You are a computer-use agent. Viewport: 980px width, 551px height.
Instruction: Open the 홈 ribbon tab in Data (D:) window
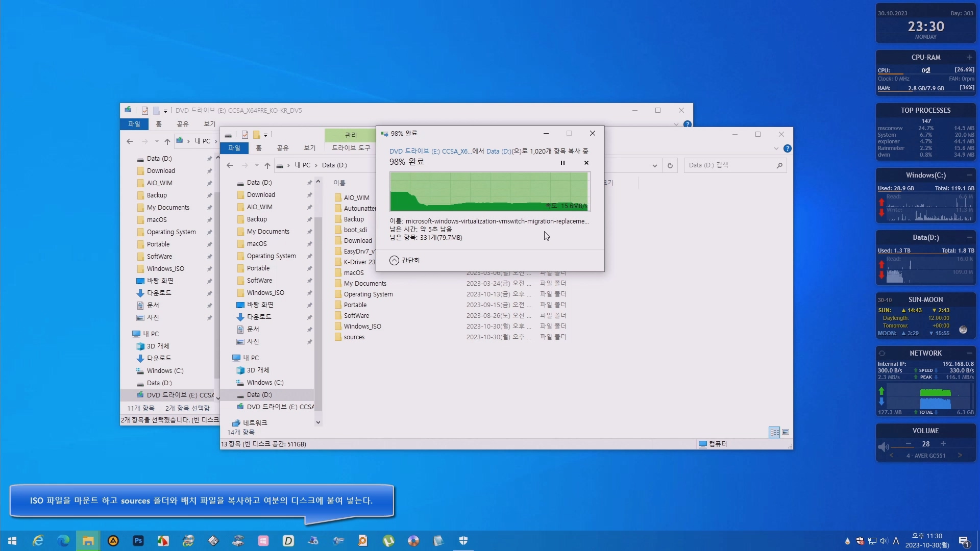pyautogui.click(x=259, y=148)
